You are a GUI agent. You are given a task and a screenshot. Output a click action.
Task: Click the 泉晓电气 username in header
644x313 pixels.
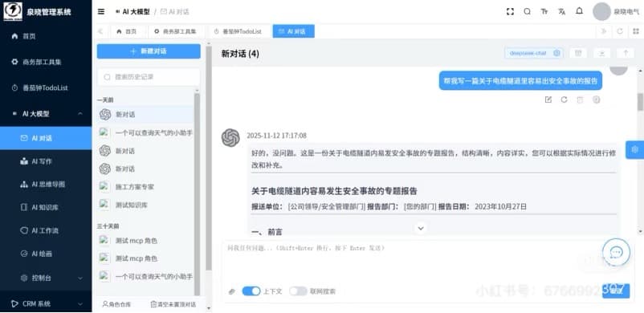click(627, 12)
